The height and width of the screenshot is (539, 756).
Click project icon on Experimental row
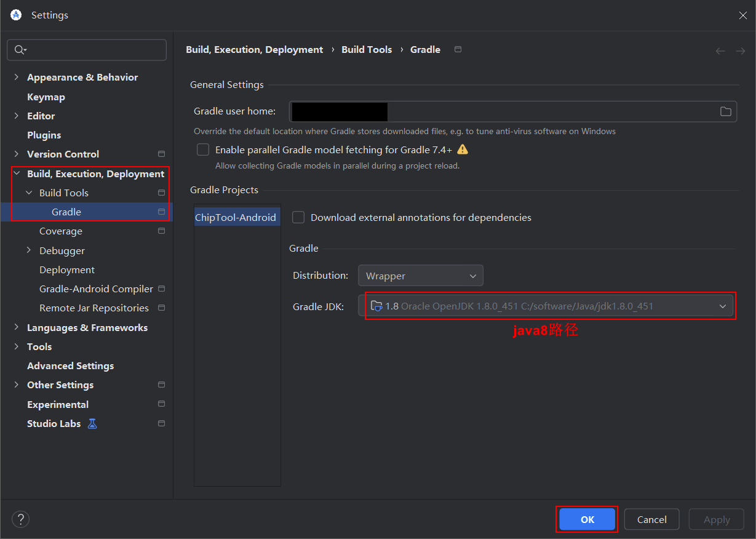pos(161,404)
